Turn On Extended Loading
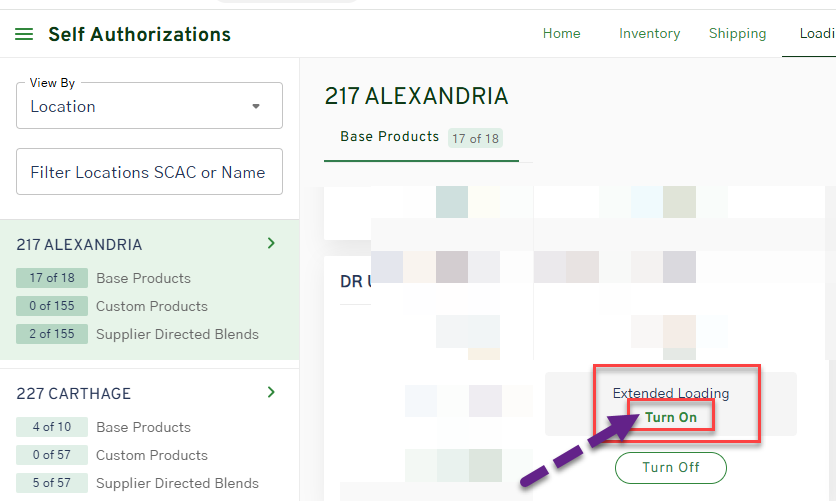Screen dimensions: 836x501 [670, 417]
